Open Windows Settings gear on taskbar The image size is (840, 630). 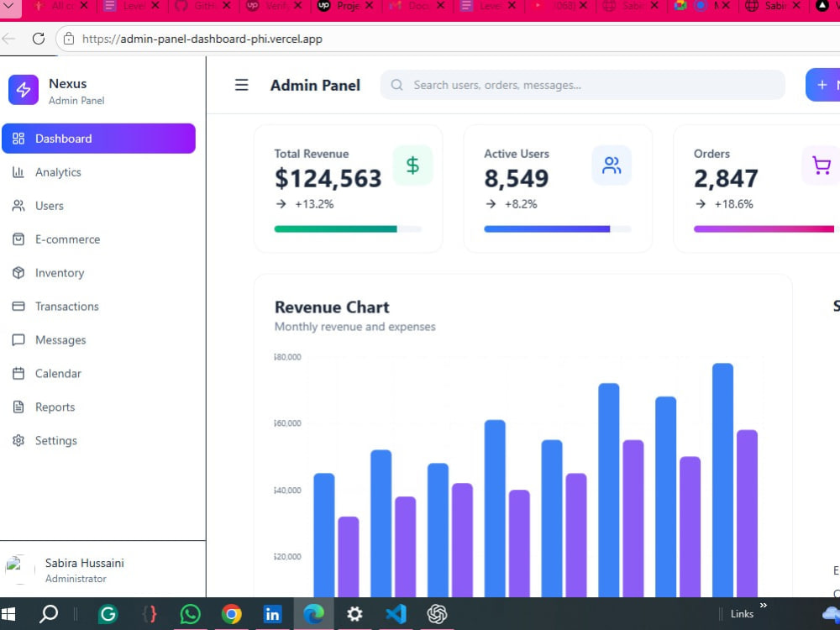tap(354, 614)
